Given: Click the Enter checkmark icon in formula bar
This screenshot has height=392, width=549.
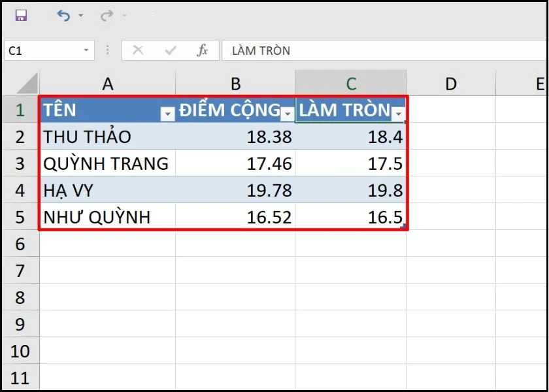Looking at the screenshot, I should click(x=171, y=51).
